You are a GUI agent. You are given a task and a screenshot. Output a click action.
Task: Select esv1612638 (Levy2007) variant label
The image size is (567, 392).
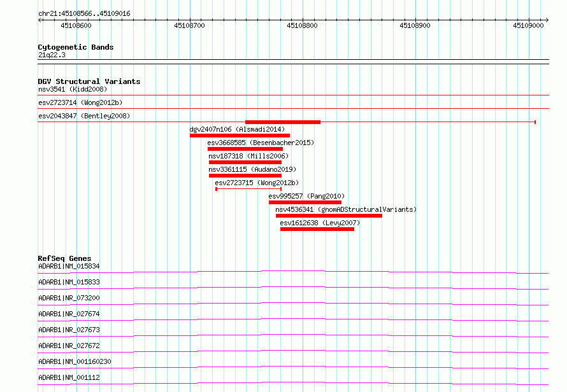point(320,223)
